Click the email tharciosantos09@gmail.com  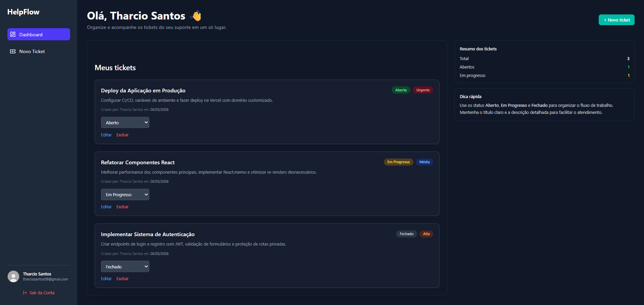[45, 279]
